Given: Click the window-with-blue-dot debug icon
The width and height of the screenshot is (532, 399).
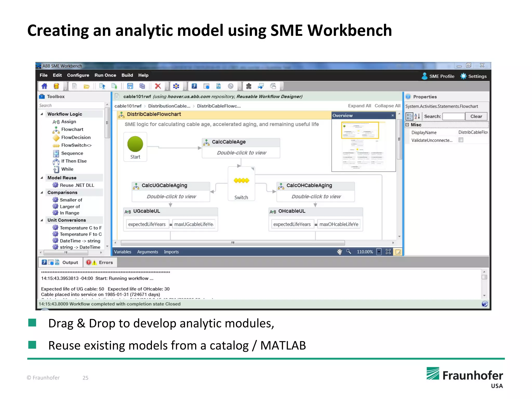Looking at the screenshot, I should pyautogui.click(x=207, y=86).
